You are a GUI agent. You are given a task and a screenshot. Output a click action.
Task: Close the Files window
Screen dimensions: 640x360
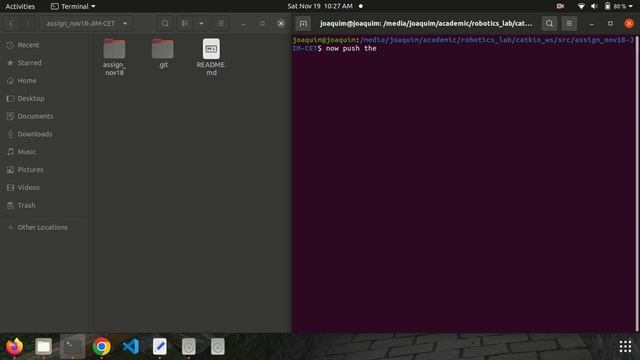tap(281, 24)
